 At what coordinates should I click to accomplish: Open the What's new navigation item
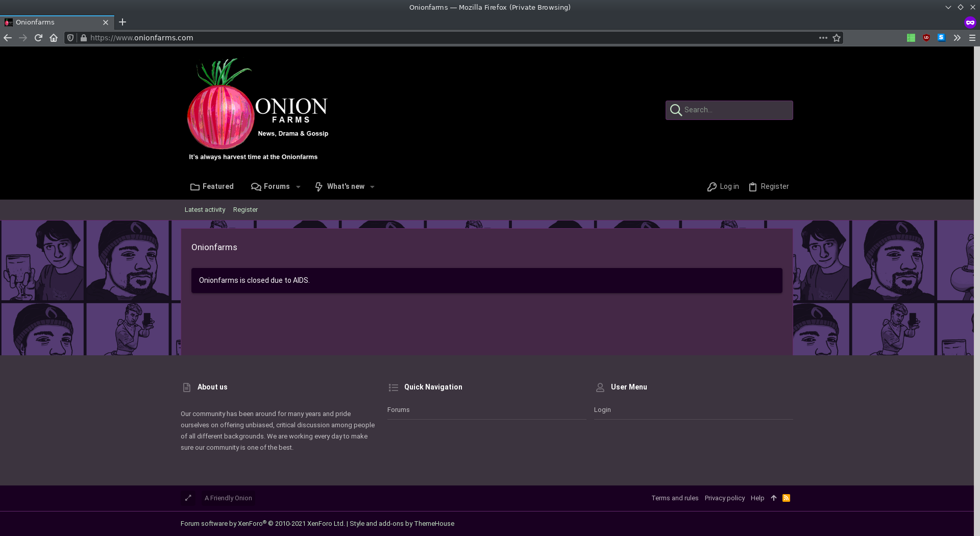[x=340, y=187]
